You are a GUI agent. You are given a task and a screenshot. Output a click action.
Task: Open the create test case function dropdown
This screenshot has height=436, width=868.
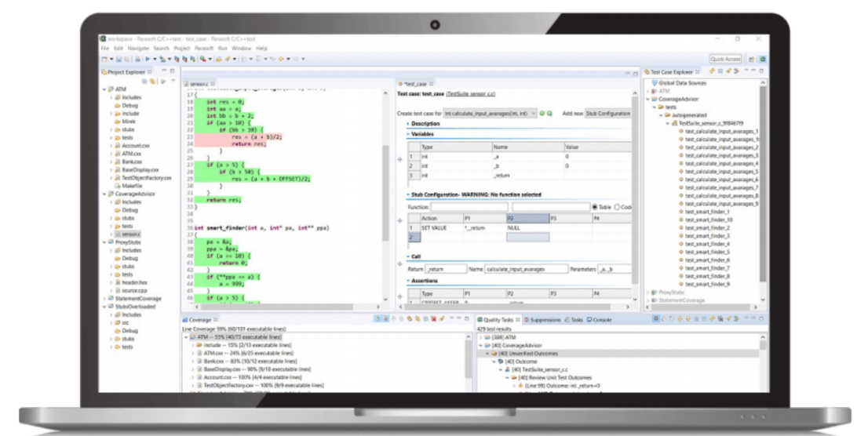pyautogui.click(x=491, y=114)
